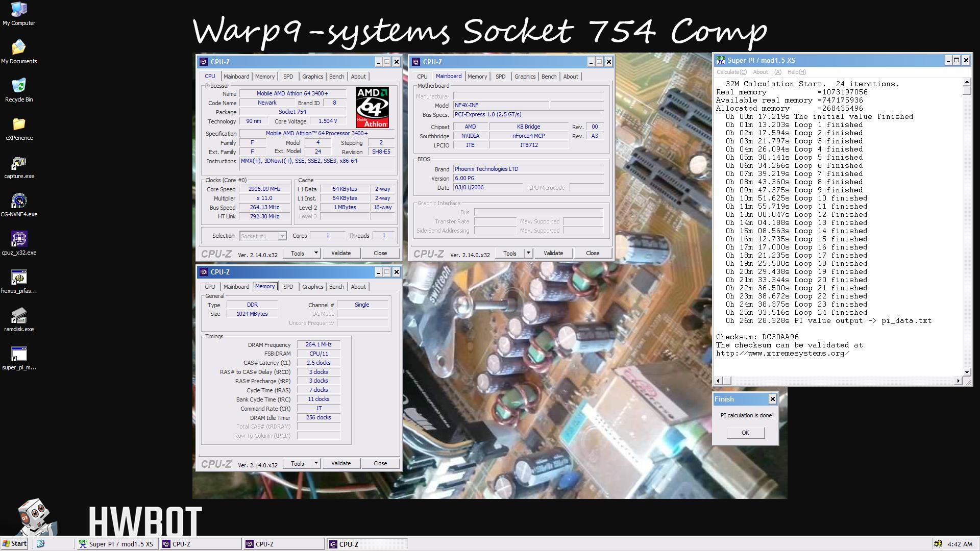Open the eXPerience folder icon

pyautogui.click(x=19, y=129)
